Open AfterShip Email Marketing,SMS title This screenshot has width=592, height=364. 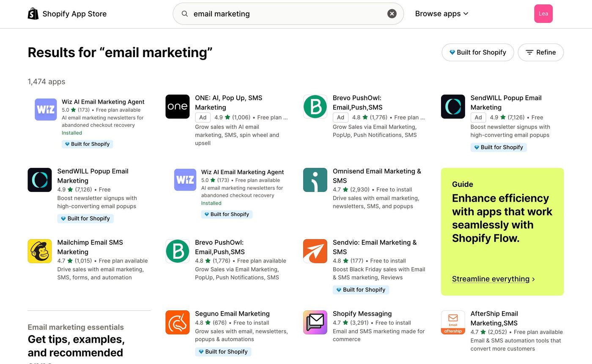coord(494,318)
